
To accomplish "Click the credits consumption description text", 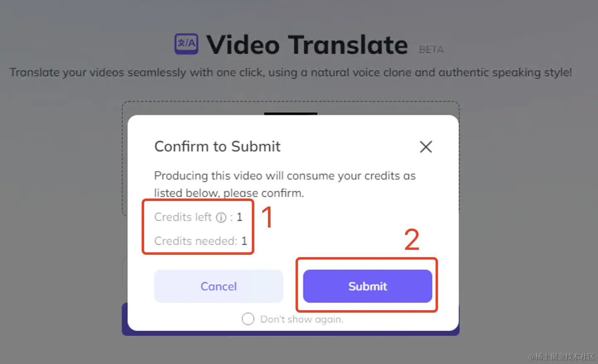I will tap(285, 184).
